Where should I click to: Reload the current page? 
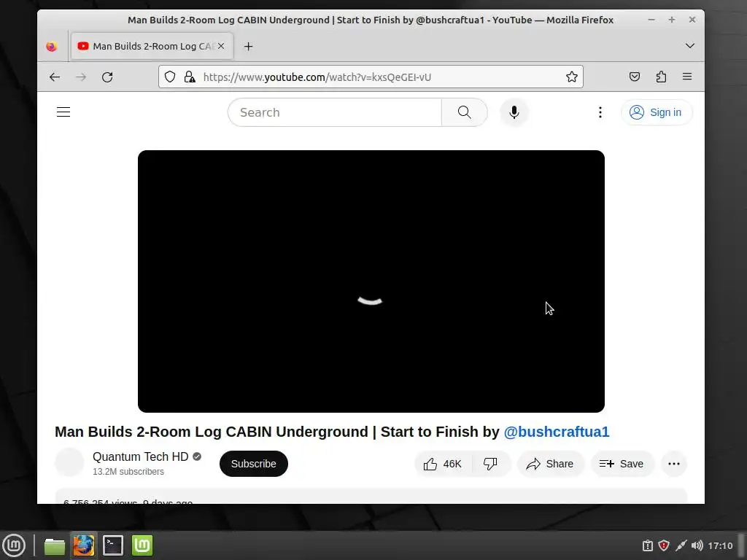pos(108,77)
